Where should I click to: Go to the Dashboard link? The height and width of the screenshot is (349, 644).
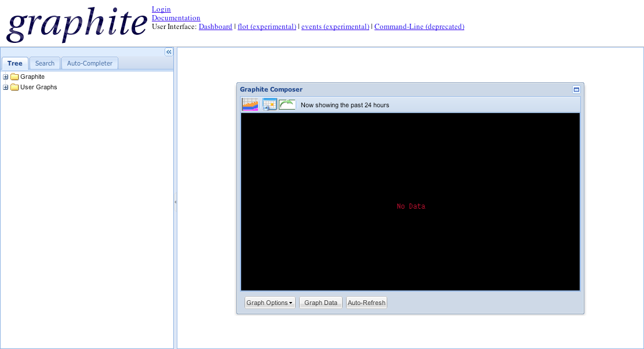215,27
